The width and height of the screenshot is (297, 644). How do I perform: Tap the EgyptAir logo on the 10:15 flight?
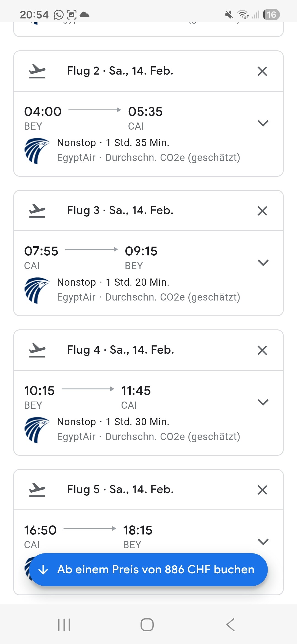(x=37, y=430)
